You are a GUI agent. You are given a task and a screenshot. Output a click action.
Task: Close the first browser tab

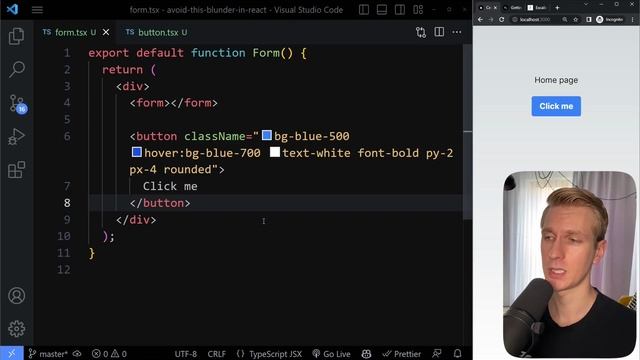(x=496, y=7)
